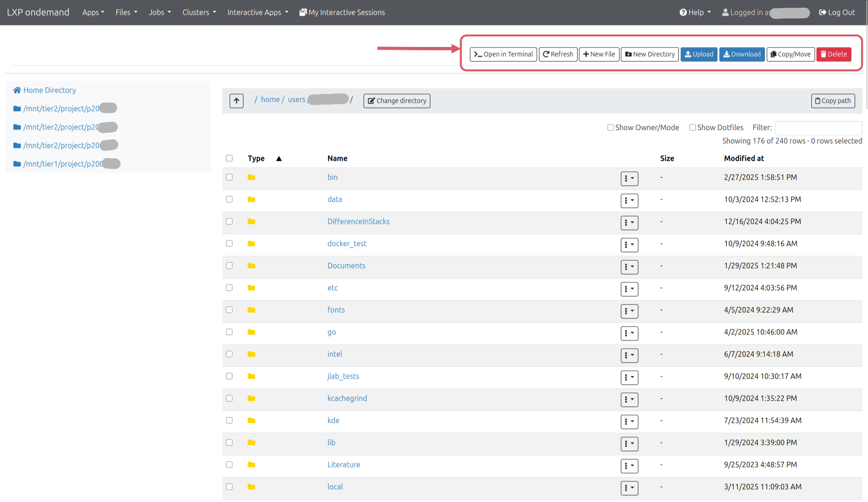Viewport: 868px width, 502px height.
Task: Open the actions dropdown for the data folder
Action: point(629,200)
